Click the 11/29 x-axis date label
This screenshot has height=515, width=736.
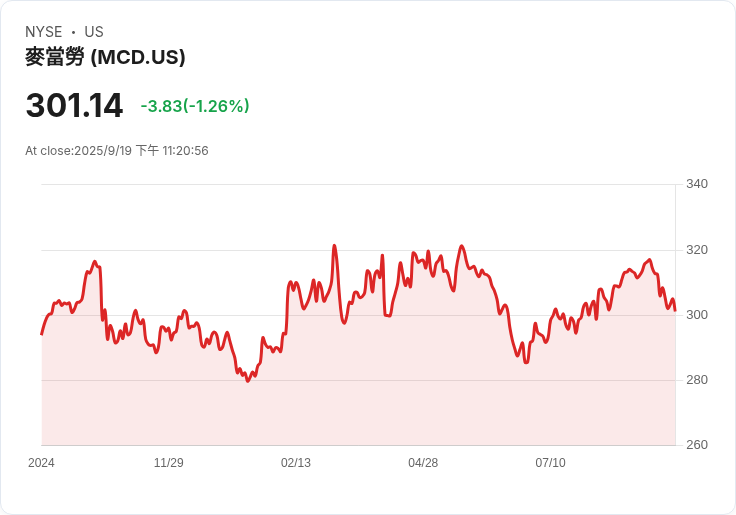pyautogui.click(x=168, y=463)
